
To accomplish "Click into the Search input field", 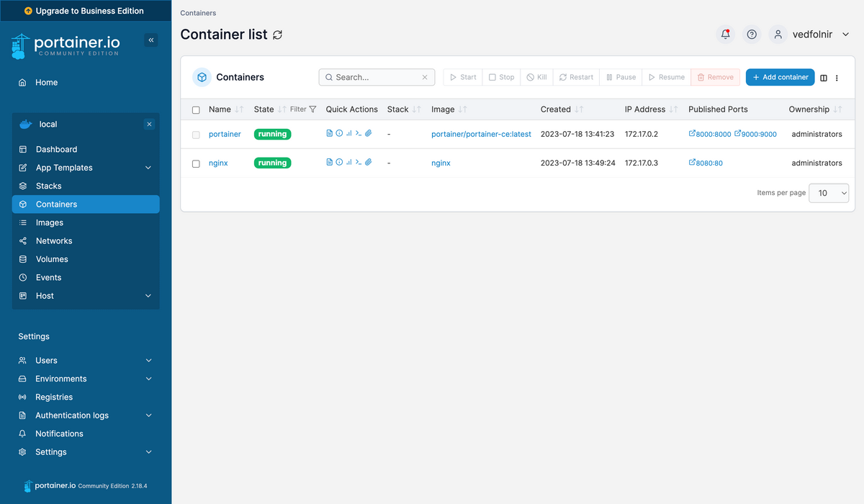I will coord(377,77).
